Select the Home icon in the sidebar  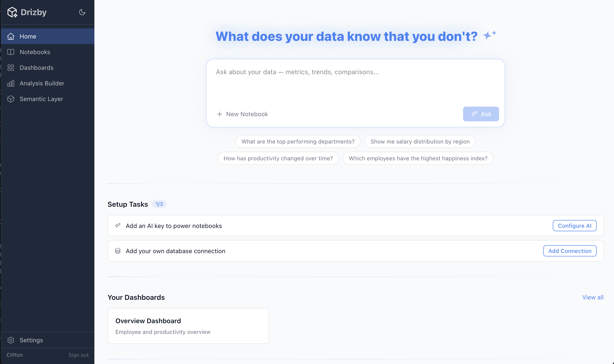(x=11, y=36)
